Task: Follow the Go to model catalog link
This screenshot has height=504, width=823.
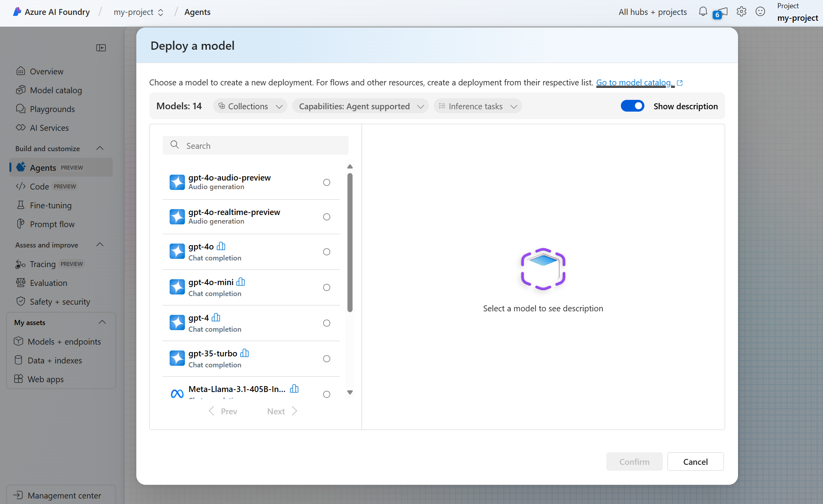Action: click(635, 83)
